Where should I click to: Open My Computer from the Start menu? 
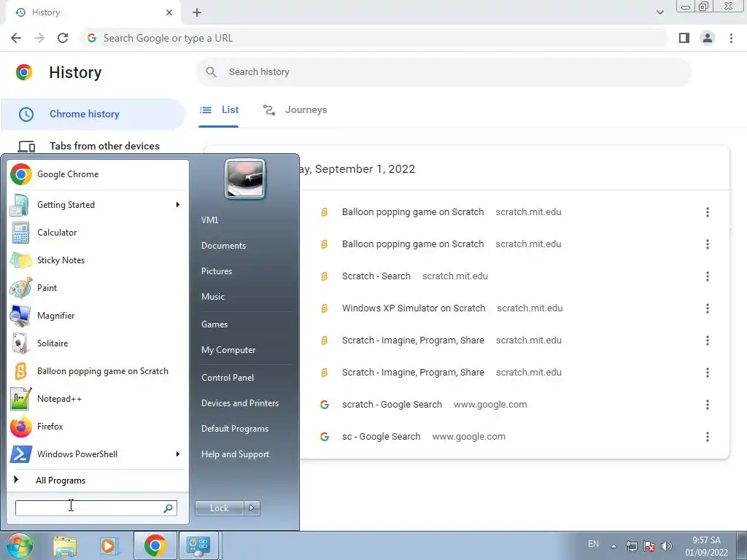(228, 350)
